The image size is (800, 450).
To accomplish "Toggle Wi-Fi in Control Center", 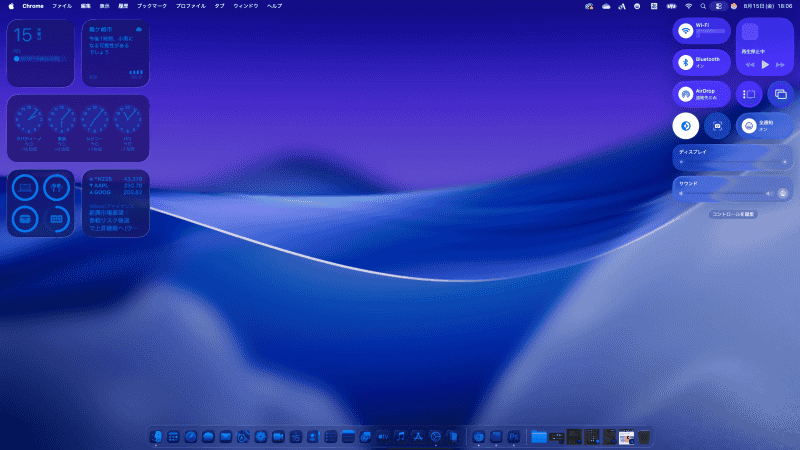I will pos(685,31).
